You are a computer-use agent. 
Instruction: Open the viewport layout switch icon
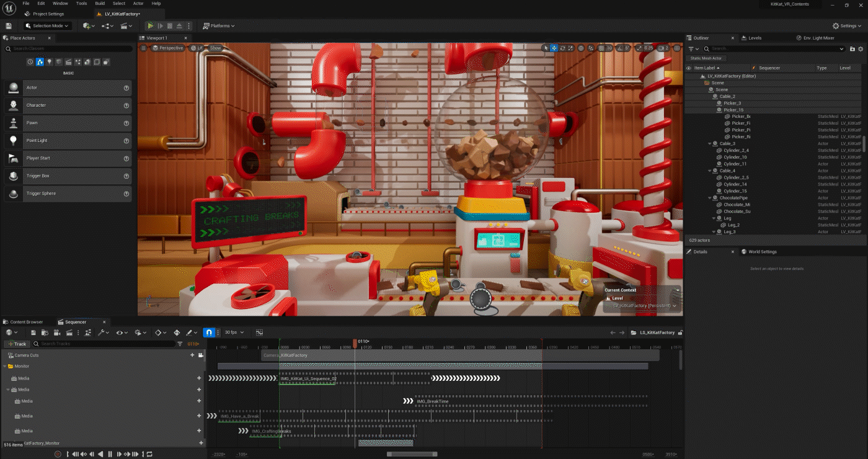click(x=678, y=48)
